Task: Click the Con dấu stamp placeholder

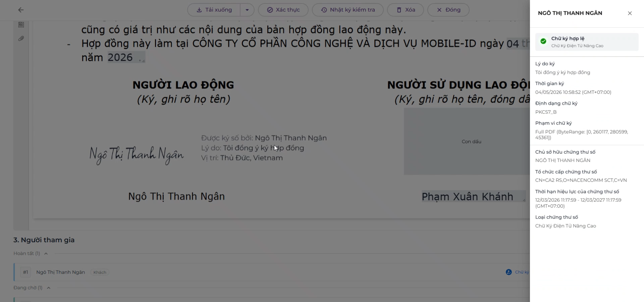Action: click(x=467, y=141)
